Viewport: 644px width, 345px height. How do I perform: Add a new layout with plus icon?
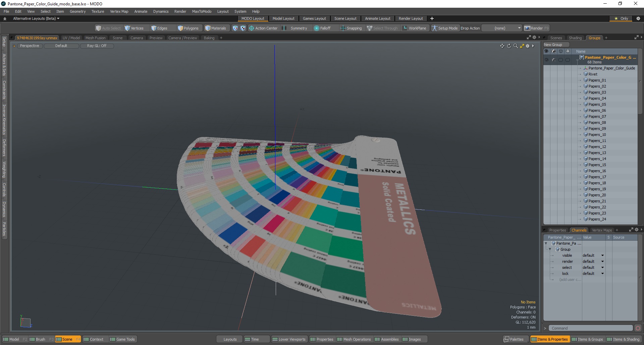click(x=432, y=18)
